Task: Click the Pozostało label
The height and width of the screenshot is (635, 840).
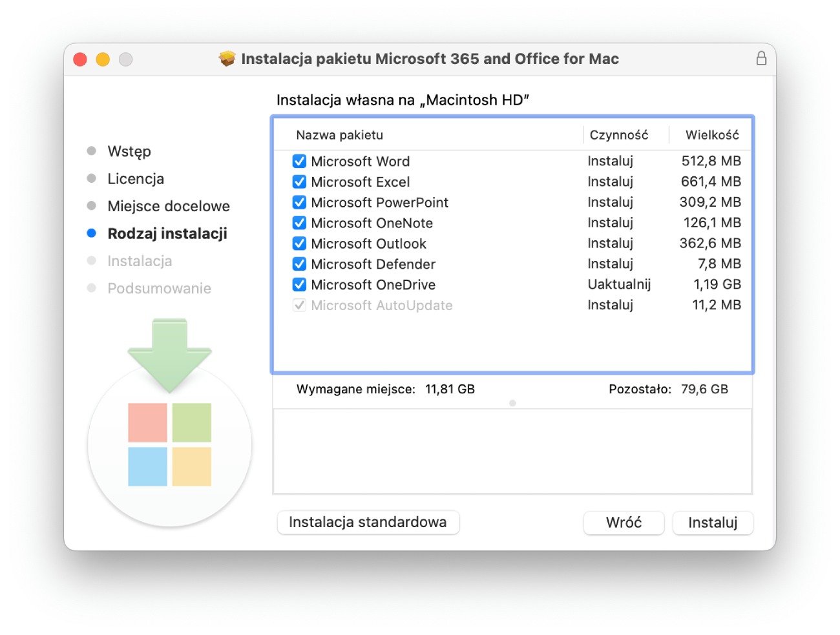Action: 640,390
